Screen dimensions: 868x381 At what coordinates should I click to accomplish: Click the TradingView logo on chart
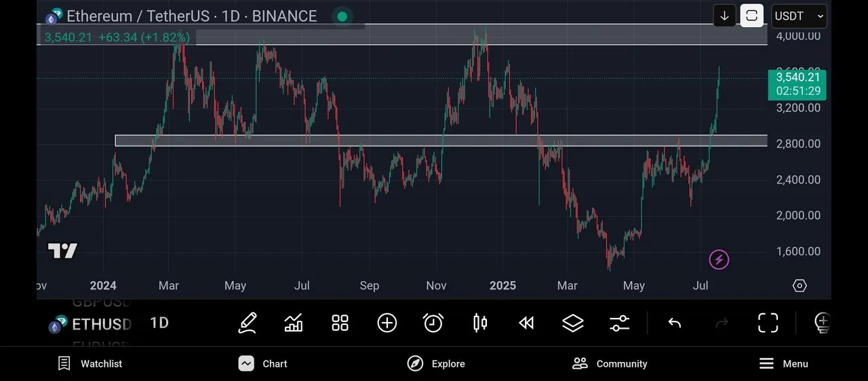click(62, 251)
